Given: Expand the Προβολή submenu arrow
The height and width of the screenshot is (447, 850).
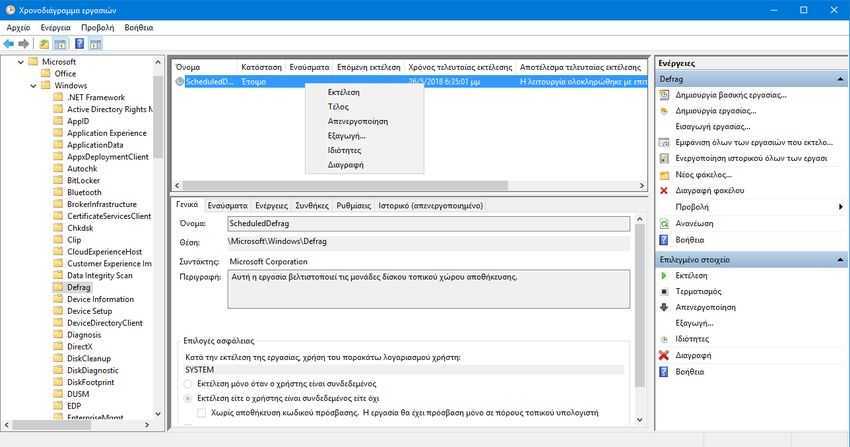Looking at the screenshot, I should click(x=840, y=206).
